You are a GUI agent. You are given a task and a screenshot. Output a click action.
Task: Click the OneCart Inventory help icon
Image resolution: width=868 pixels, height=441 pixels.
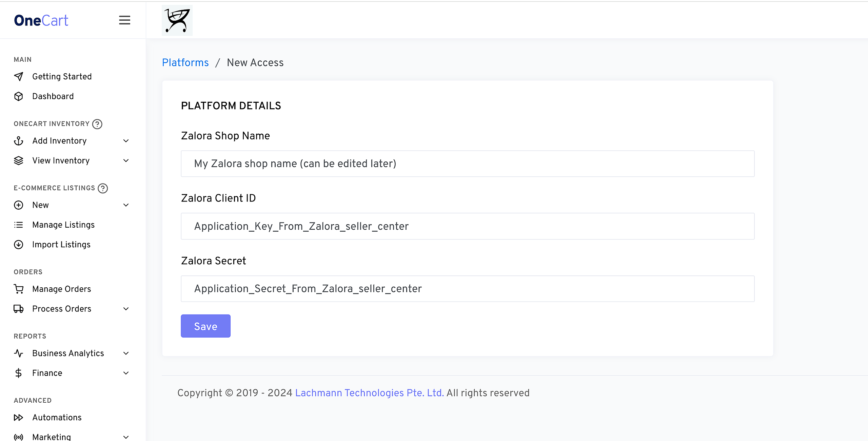(x=97, y=124)
